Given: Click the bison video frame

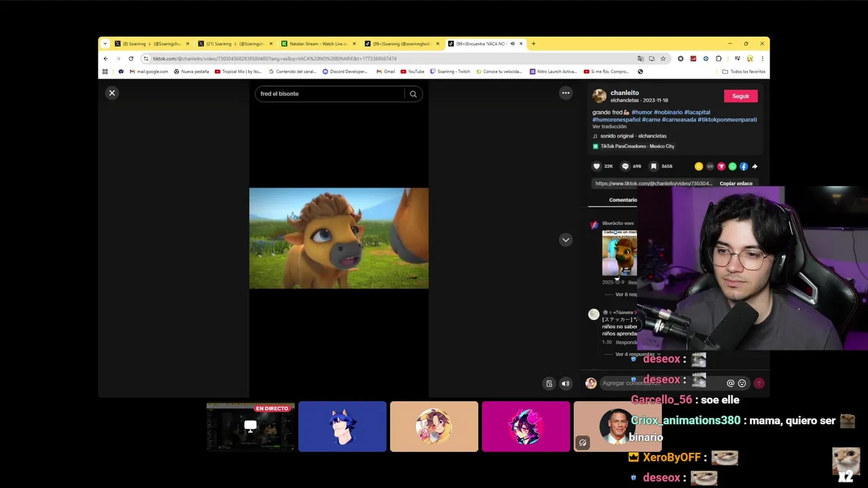Looking at the screenshot, I should click(x=338, y=239).
